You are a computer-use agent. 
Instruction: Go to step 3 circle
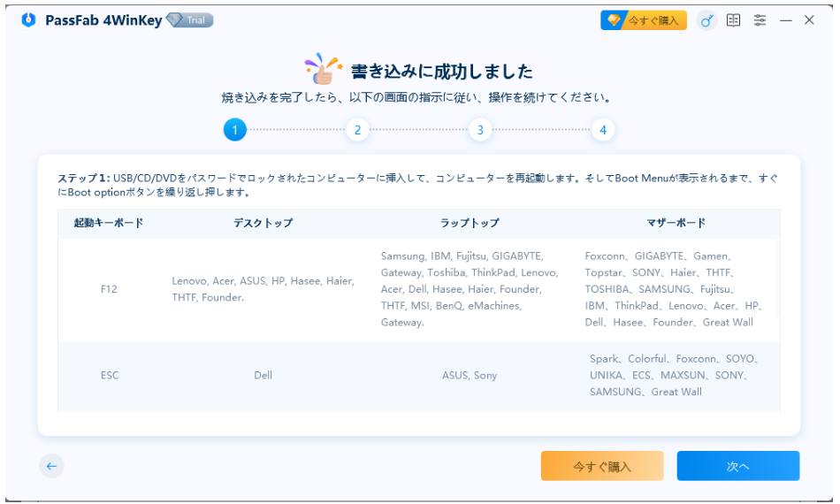(480, 130)
